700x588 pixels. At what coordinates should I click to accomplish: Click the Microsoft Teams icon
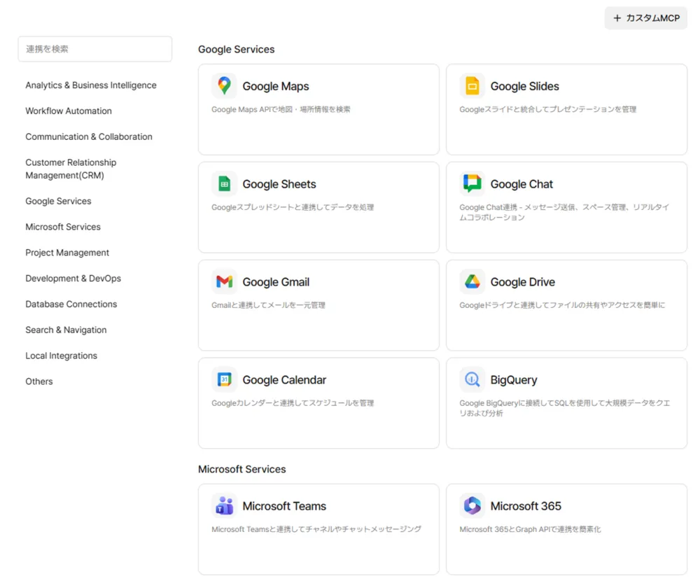click(224, 505)
